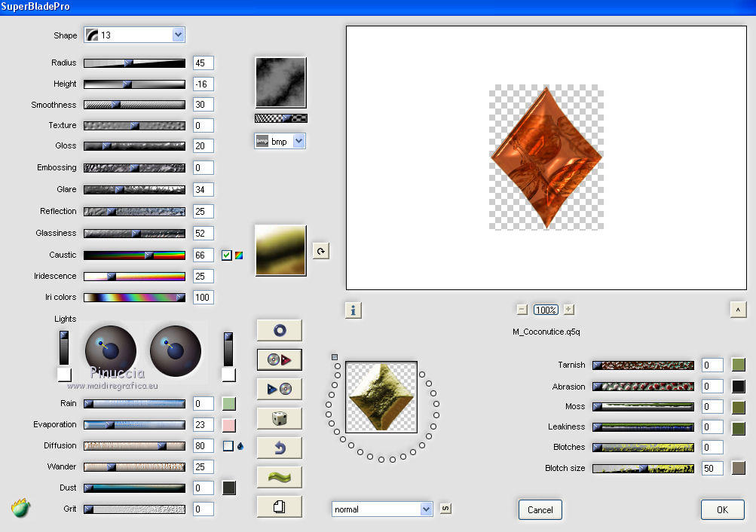Image resolution: width=756 pixels, height=532 pixels.
Task: Click the green wave button
Action: [279, 477]
